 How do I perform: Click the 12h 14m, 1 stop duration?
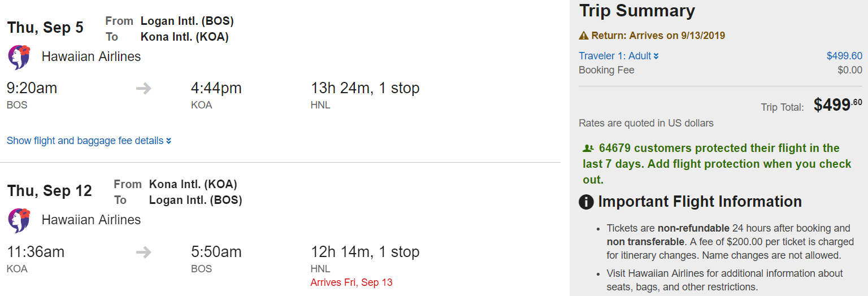coord(365,252)
